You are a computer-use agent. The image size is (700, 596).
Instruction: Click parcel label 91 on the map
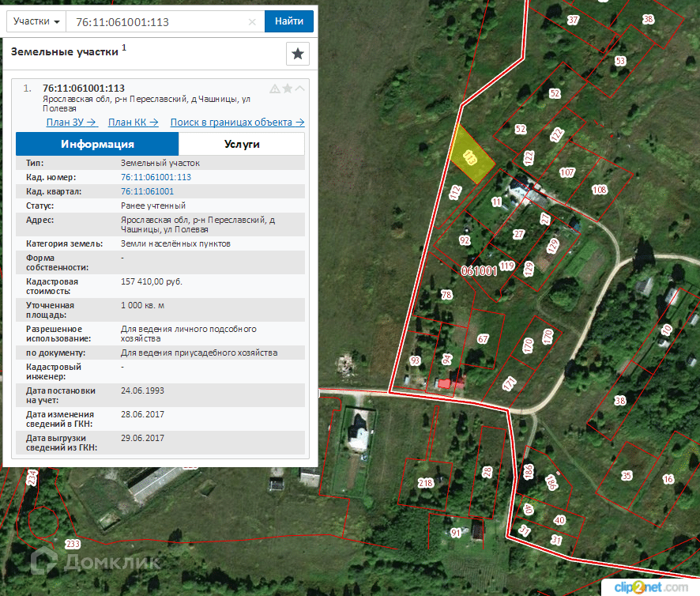tap(455, 533)
